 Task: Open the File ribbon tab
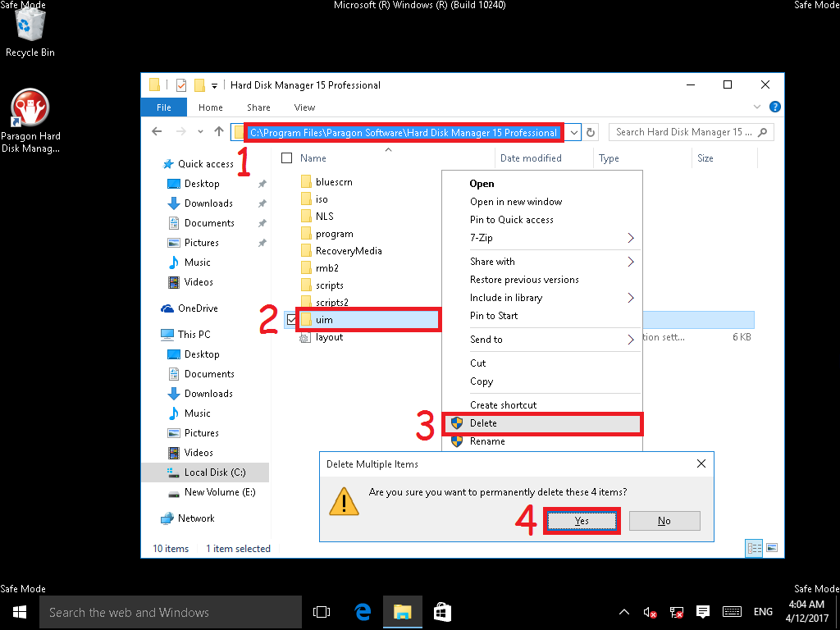coord(164,107)
